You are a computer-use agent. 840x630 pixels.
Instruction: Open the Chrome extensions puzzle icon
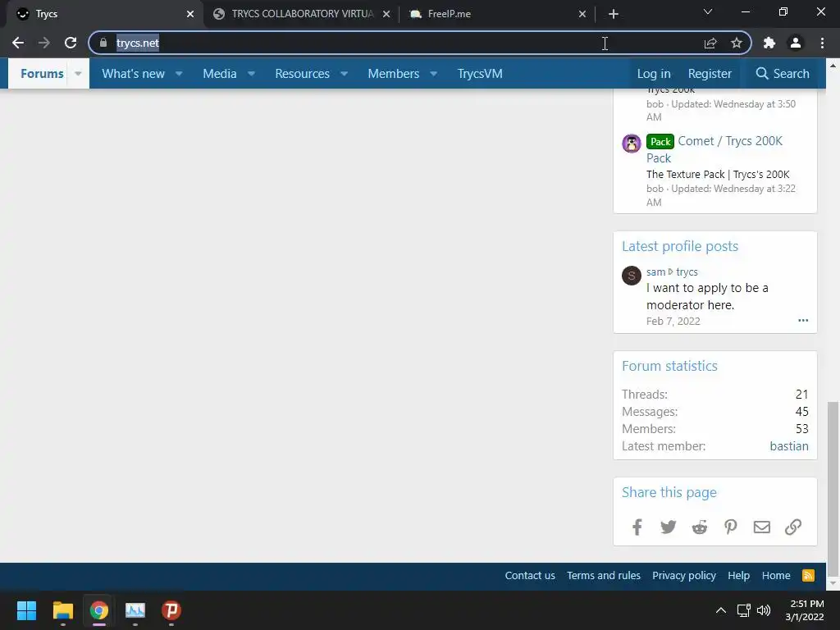tap(769, 43)
